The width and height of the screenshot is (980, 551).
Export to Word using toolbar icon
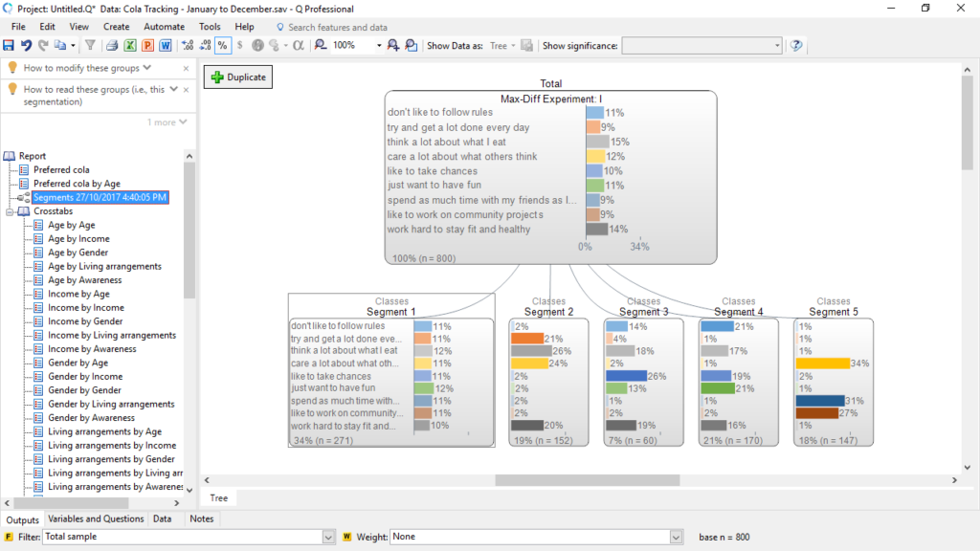pyautogui.click(x=166, y=46)
